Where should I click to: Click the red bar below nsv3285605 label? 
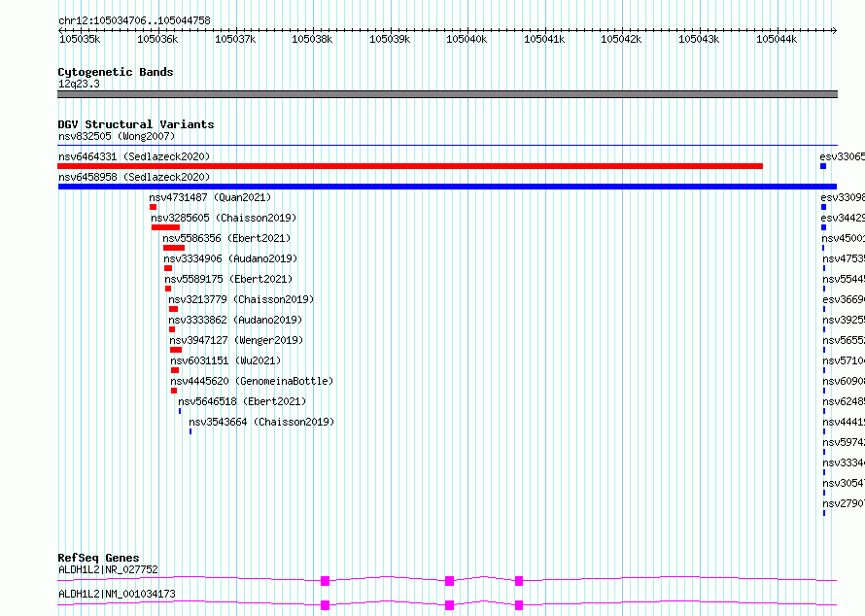pyautogui.click(x=165, y=227)
